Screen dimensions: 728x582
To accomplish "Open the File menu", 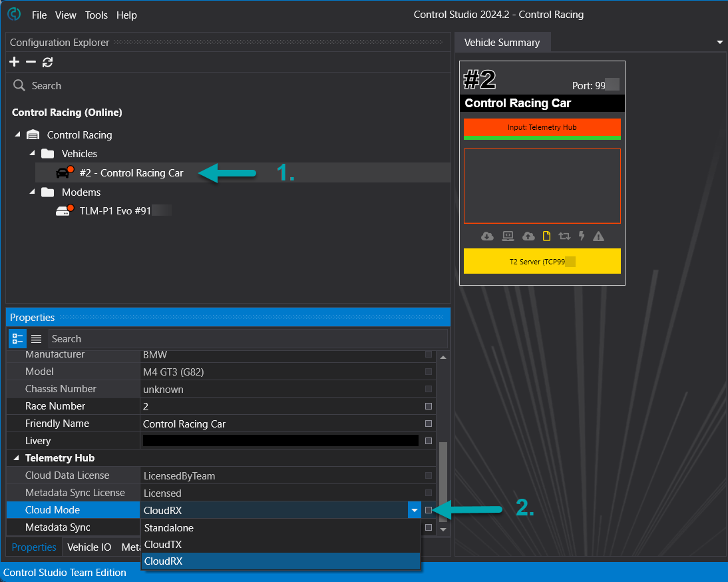I will click(39, 15).
